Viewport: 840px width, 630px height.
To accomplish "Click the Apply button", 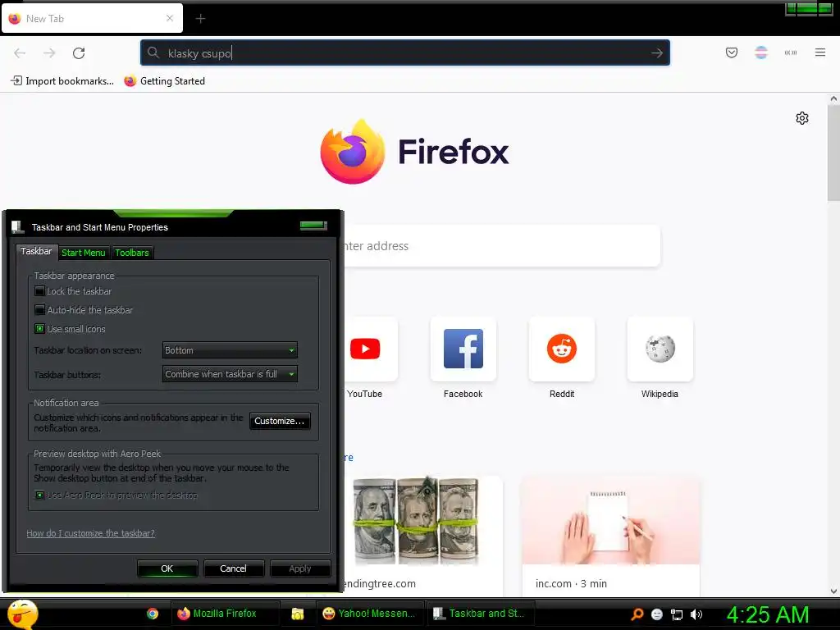I will pos(300,568).
